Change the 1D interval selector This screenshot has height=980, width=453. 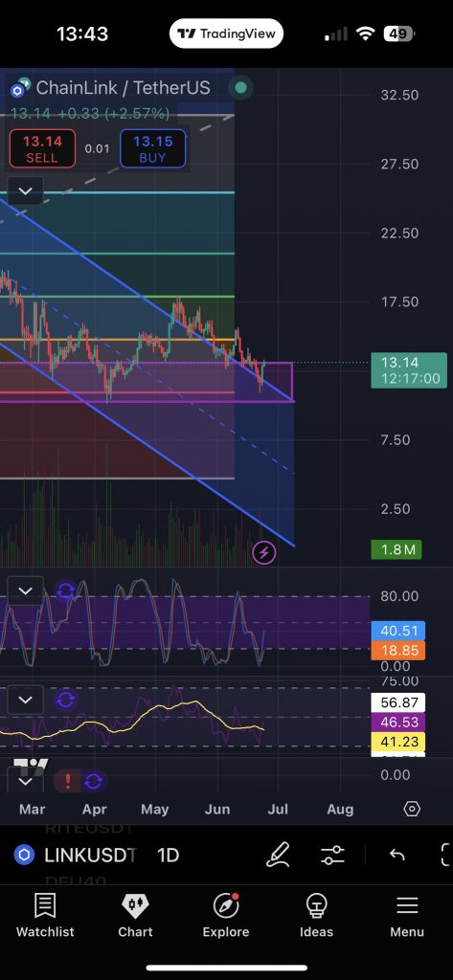point(168,855)
